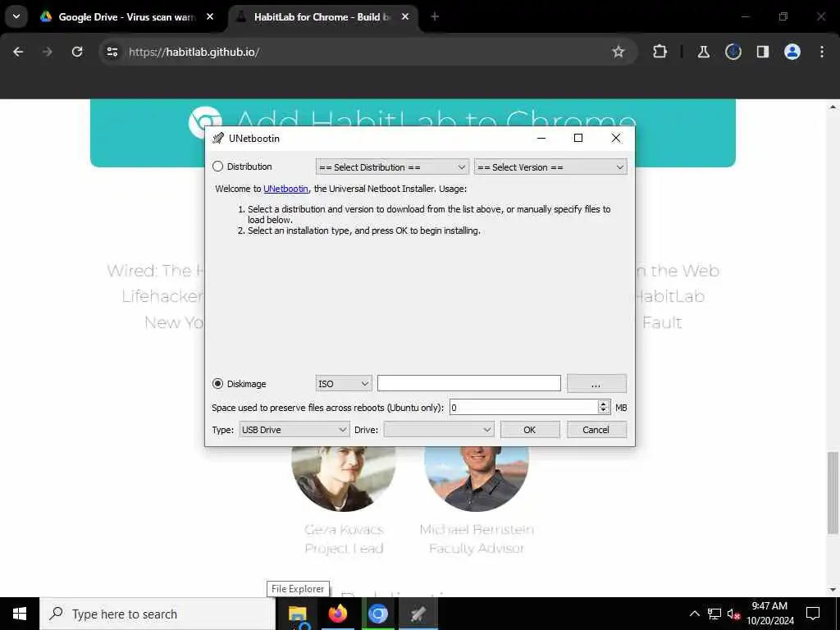Click the page vertical scrollbar thumb
The height and width of the screenshot is (630, 840).
point(833,493)
